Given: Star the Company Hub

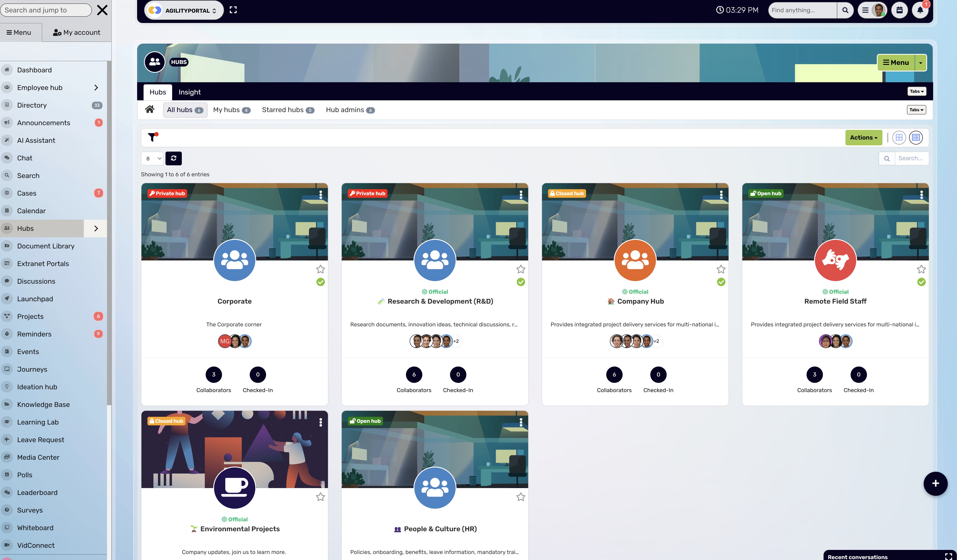Looking at the screenshot, I should click(721, 269).
